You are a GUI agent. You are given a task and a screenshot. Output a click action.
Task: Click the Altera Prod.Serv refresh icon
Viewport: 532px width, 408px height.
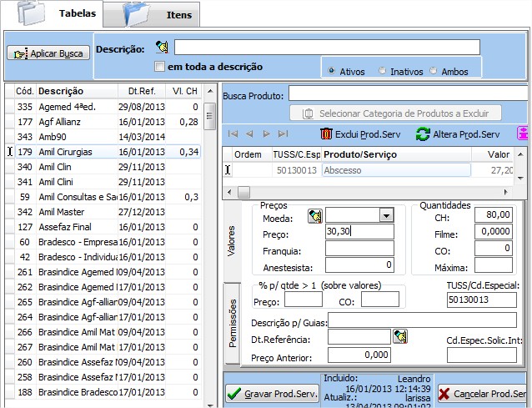pos(423,133)
